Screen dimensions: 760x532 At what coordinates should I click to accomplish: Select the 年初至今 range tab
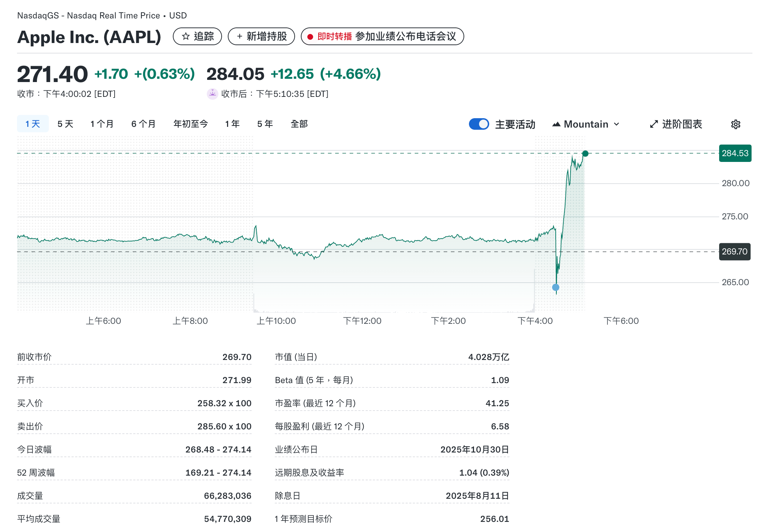coord(191,124)
